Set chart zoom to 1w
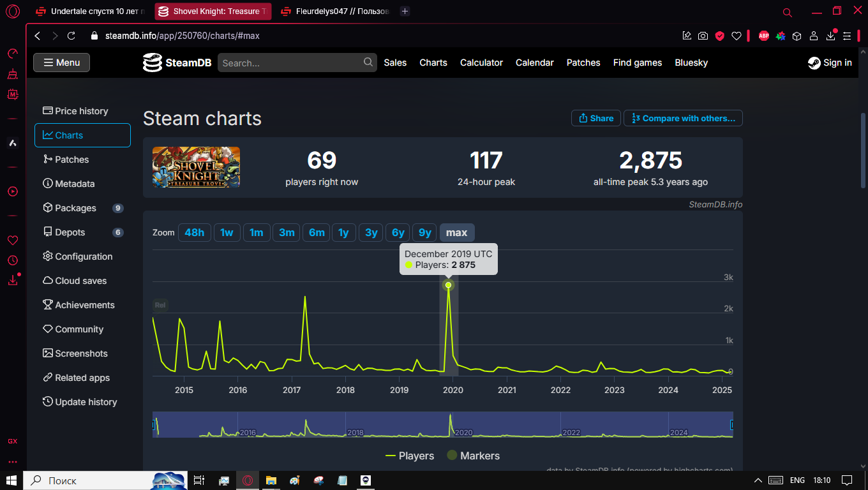The width and height of the screenshot is (868, 490). [227, 232]
